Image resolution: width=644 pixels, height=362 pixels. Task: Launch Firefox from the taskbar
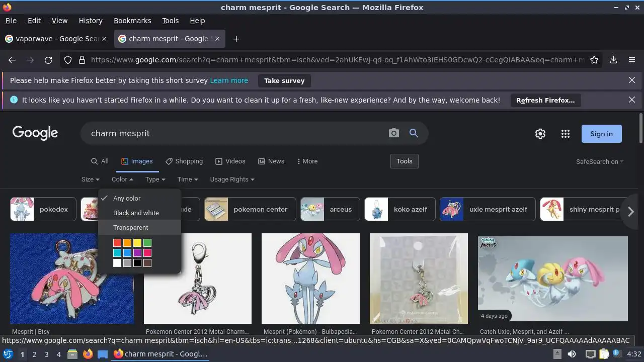click(x=88, y=354)
